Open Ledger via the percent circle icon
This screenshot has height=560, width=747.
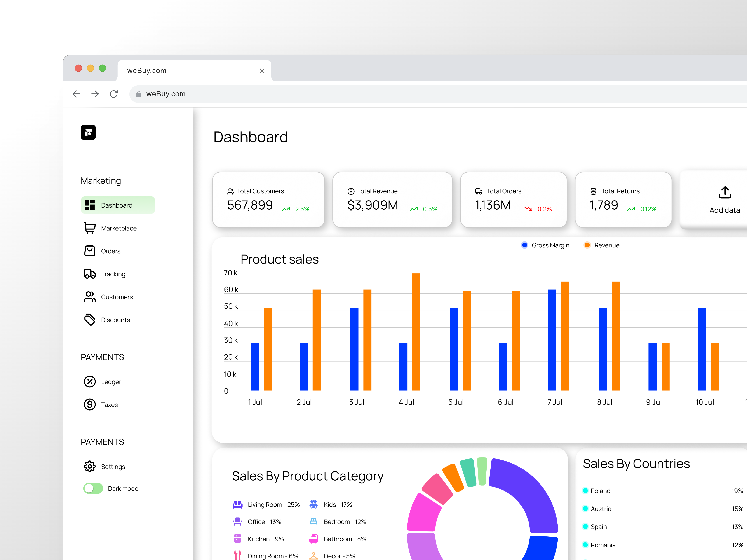coord(89,381)
